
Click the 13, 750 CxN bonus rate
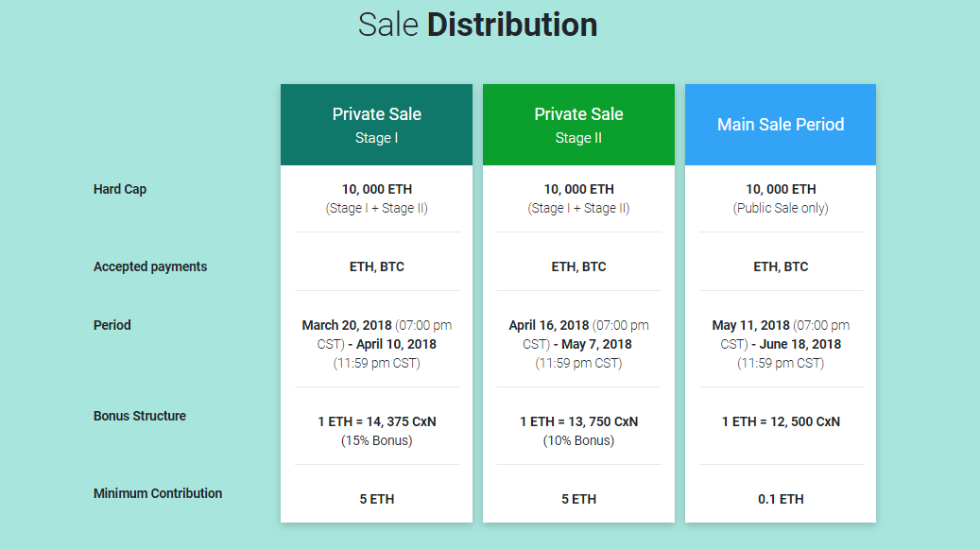(x=578, y=421)
